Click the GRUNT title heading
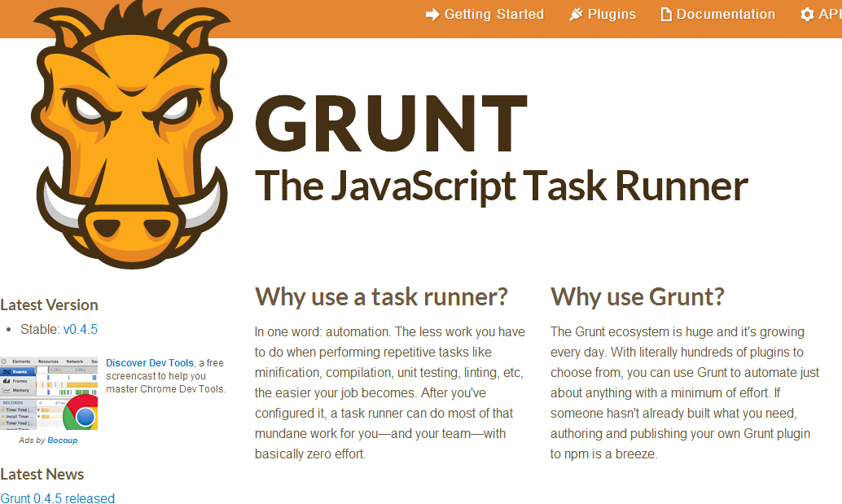842x504 pixels. (x=391, y=124)
